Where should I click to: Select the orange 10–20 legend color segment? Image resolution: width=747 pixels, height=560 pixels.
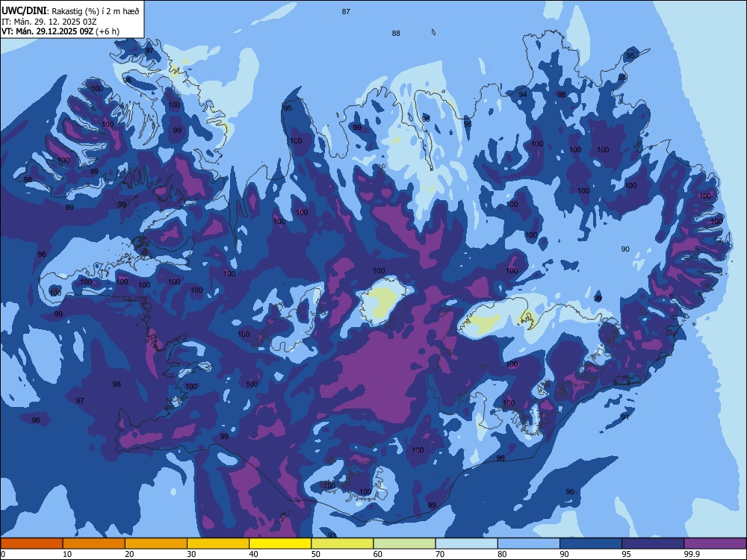pos(94,544)
